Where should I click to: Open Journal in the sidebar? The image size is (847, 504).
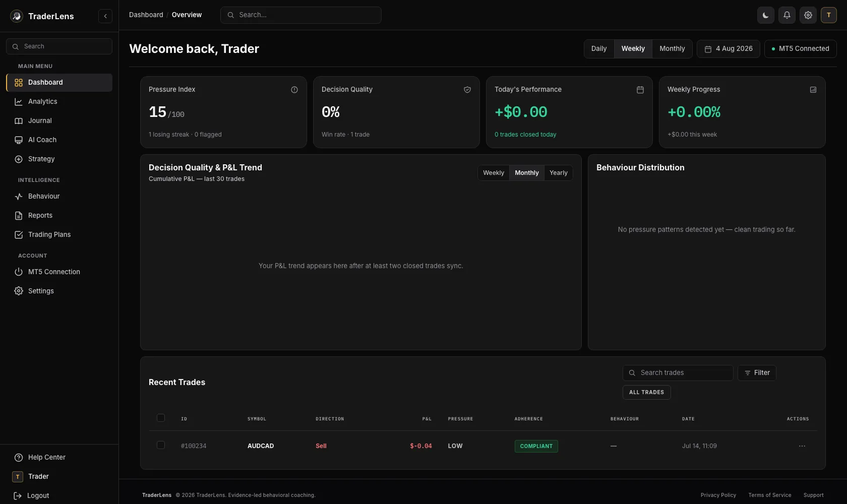click(x=59, y=121)
